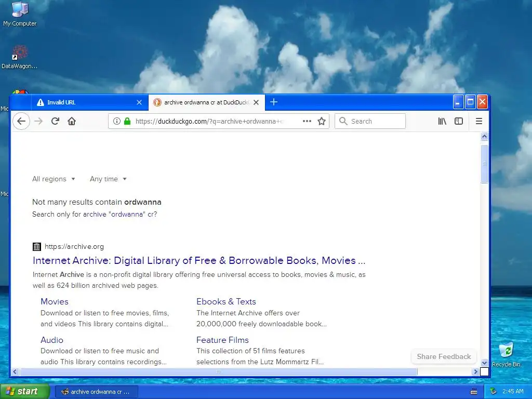Image resolution: width=532 pixels, height=399 pixels.
Task: Switch to the Invalid URL tab
Action: [89, 102]
